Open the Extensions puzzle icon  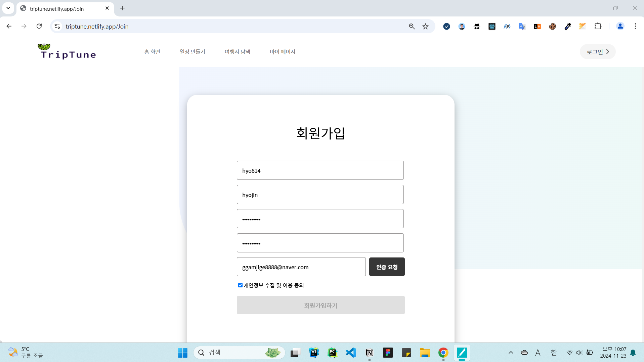click(598, 26)
